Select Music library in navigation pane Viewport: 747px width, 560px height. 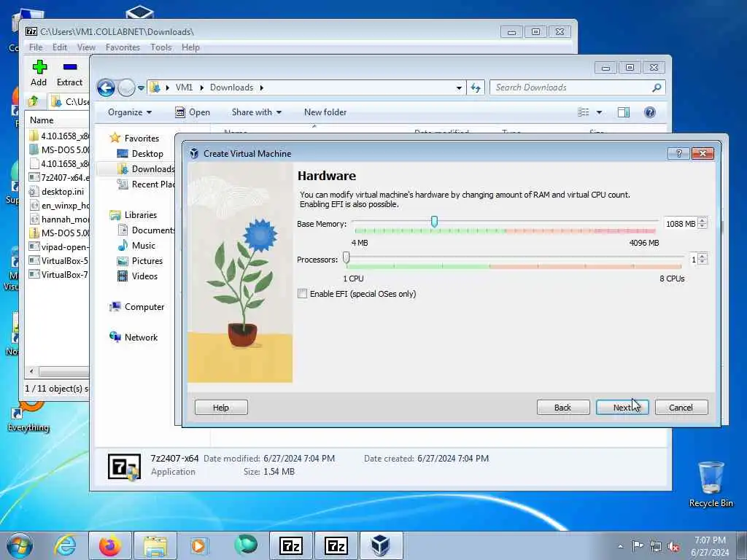point(136,246)
